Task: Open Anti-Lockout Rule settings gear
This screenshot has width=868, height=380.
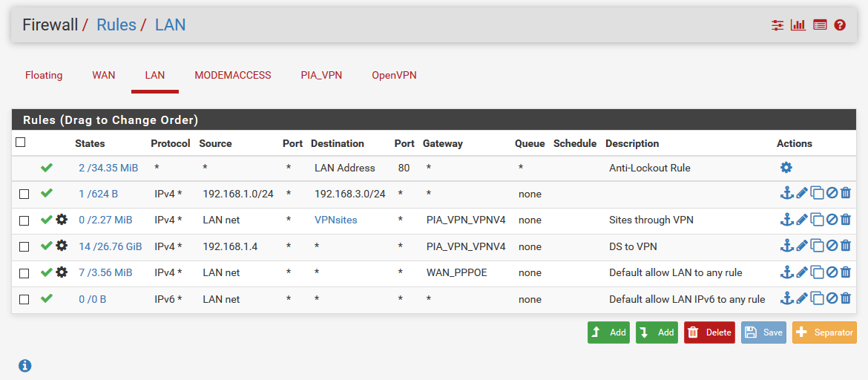Action: pyautogui.click(x=786, y=167)
